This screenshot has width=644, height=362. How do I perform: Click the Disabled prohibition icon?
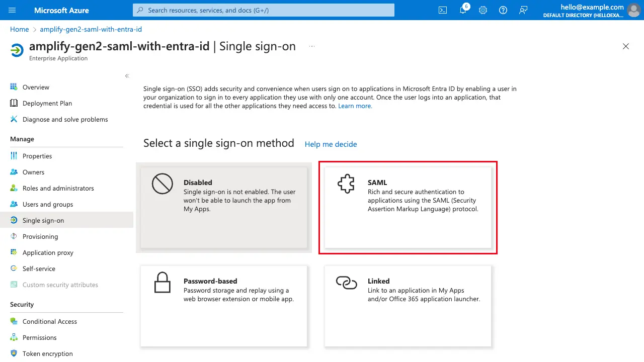pyautogui.click(x=163, y=185)
